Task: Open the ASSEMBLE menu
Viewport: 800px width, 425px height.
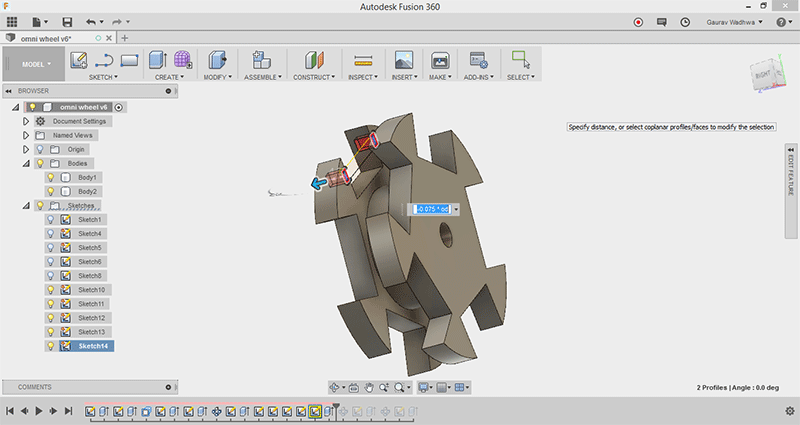Action: [x=263, y=77]
